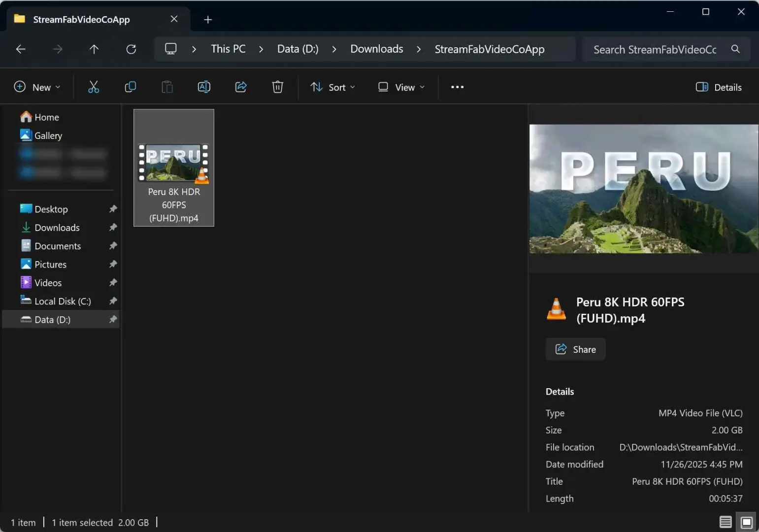Close the StreamFabVideoCoApp tab
Viewport: 759px width, 532px height.
tap(174, 19)
